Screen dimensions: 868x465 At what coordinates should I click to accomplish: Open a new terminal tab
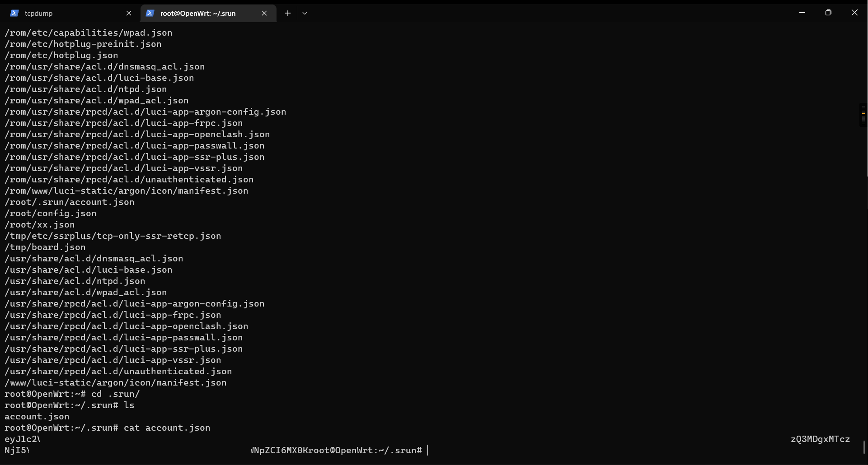[x=288, y=13]
